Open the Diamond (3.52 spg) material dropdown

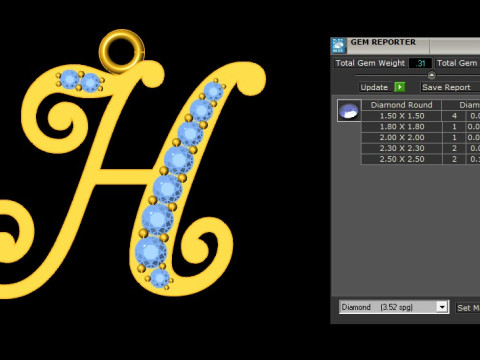(394, 307)
